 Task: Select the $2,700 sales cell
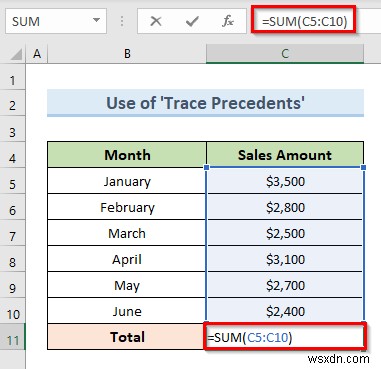click(285, 285)
